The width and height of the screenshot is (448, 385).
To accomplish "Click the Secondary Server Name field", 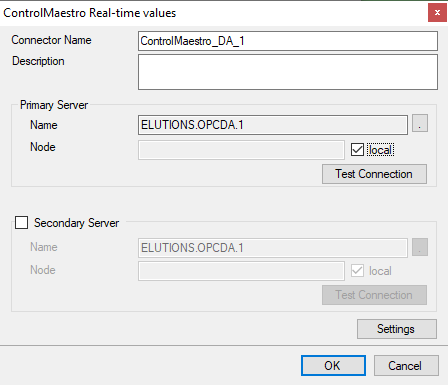I will tap(273, 248).
